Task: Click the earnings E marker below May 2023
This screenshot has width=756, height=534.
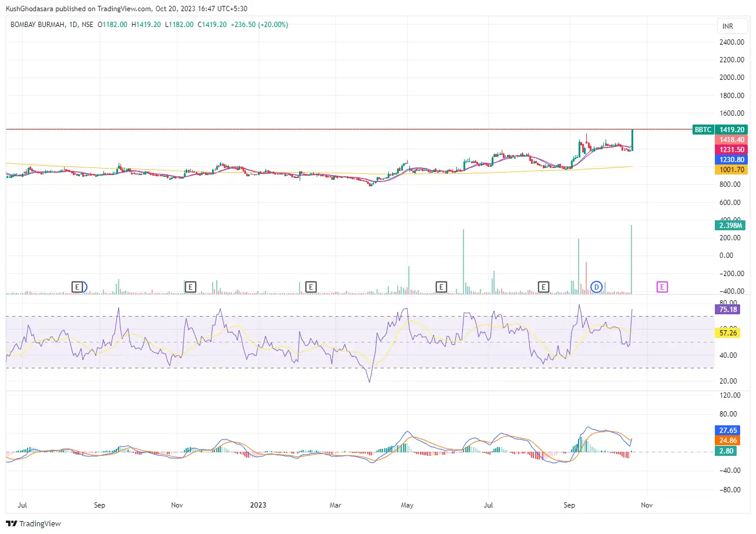Action: point(441,287)
